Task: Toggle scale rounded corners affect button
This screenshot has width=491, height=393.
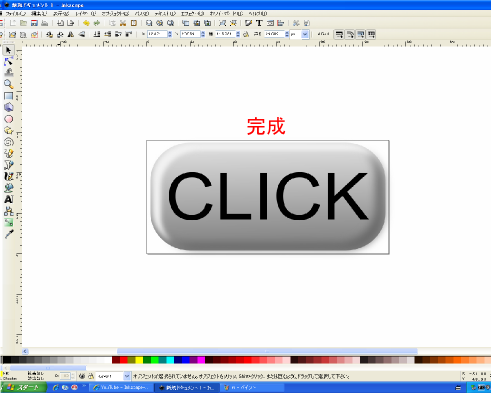Action: pyautogui.click(x=350, y=34)
